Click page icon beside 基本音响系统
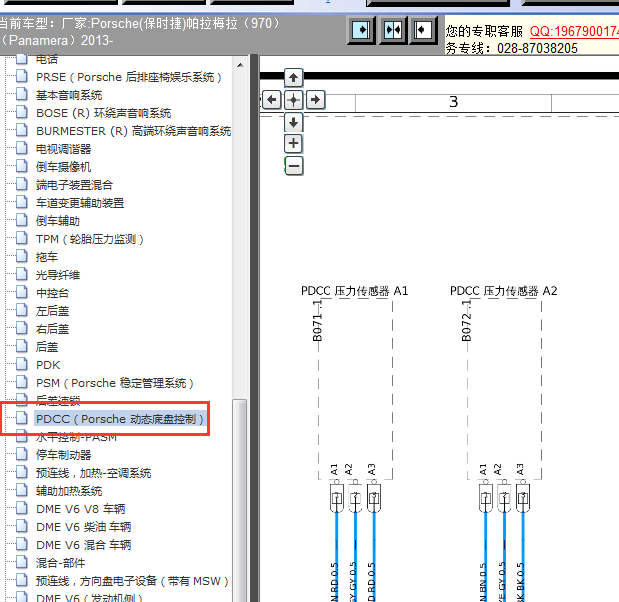Viewport: 619px width, 602px height. (x=22, y=95)
